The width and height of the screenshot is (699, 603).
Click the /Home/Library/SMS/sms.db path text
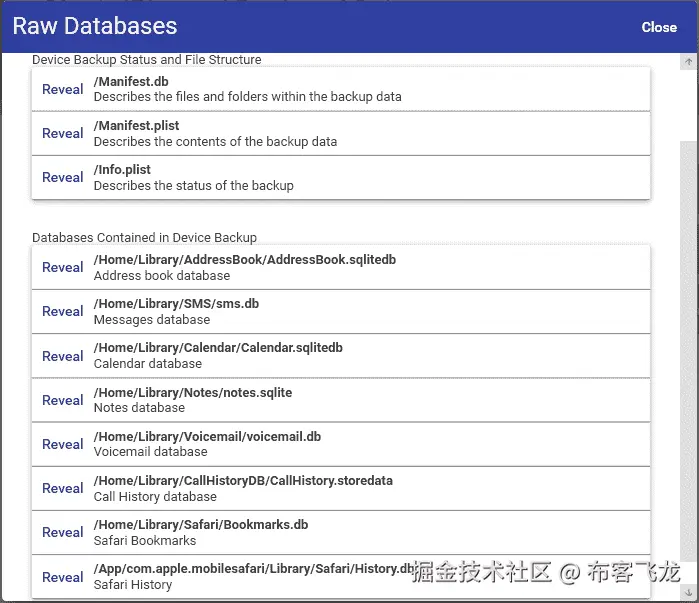pos(176,304)
